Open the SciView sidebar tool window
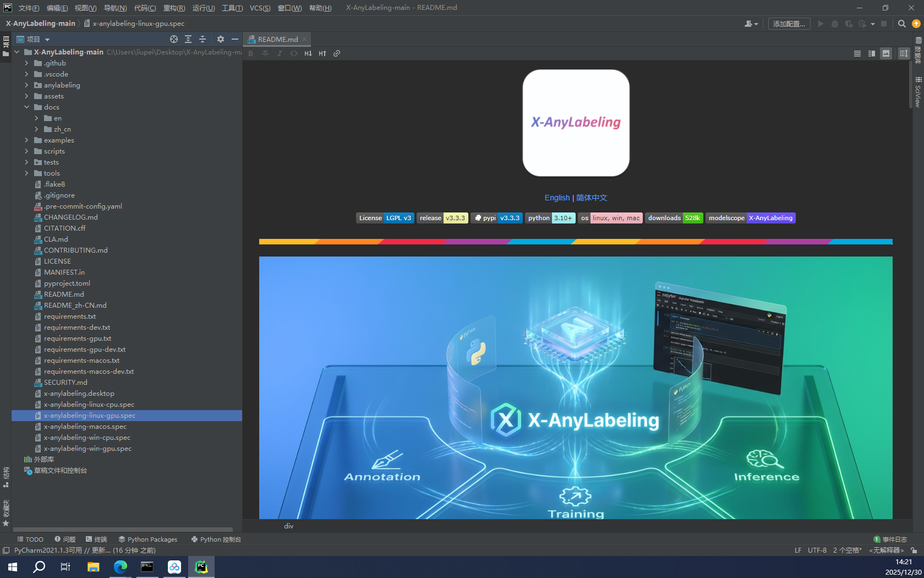 tap(918, 91)
